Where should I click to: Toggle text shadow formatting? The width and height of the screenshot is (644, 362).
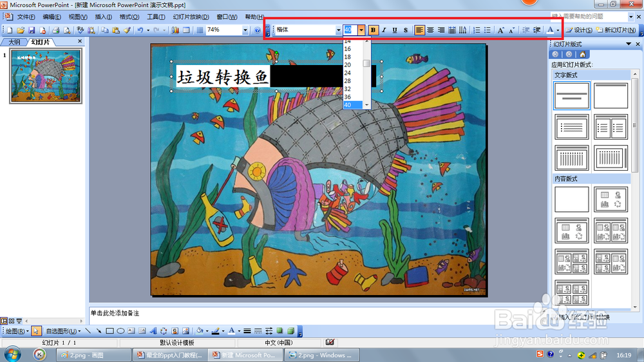click(x=405, y=30)
